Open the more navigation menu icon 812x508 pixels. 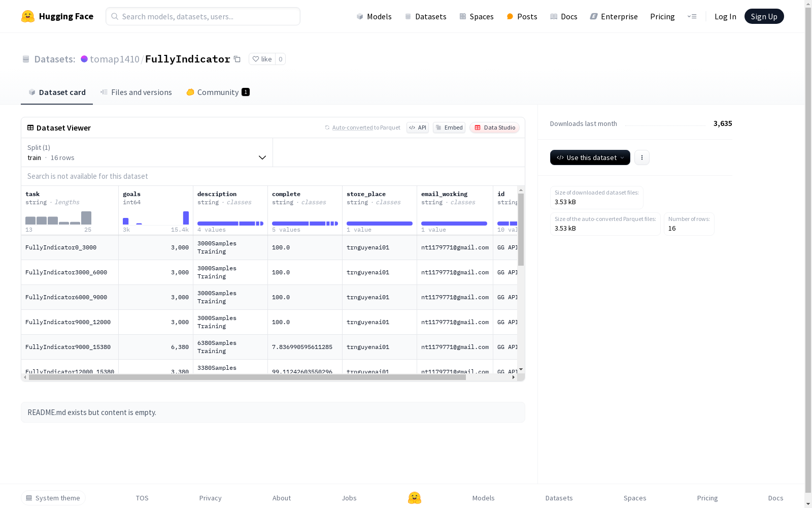coord(692,16)
